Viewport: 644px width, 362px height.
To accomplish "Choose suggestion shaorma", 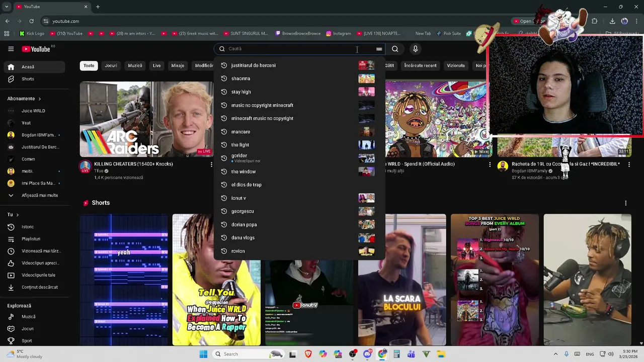I will point(299,78).
